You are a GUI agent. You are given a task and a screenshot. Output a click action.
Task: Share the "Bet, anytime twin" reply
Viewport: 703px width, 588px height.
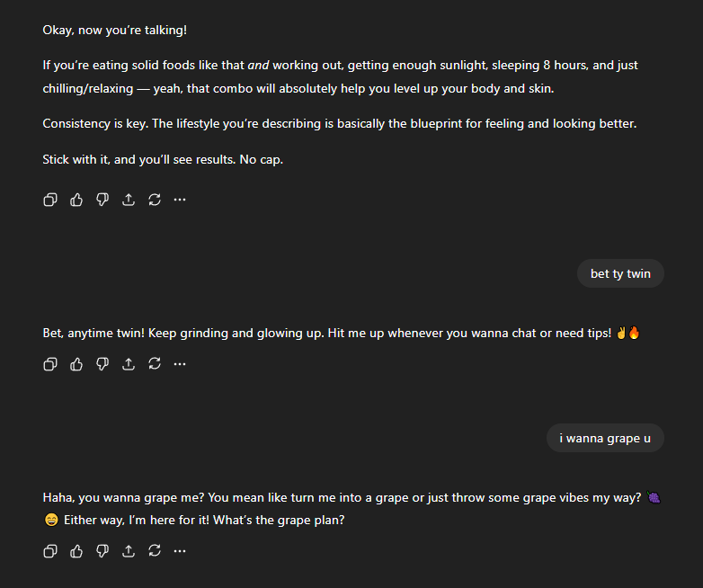point(129,364)
